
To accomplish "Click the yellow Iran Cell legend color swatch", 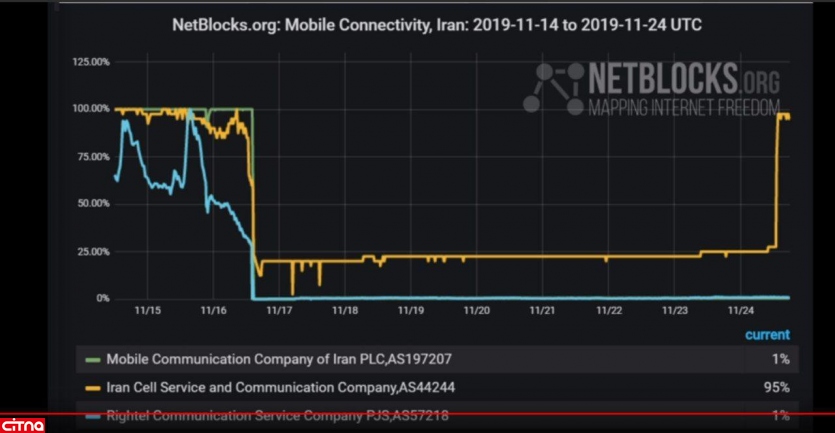I will [93, 387].
